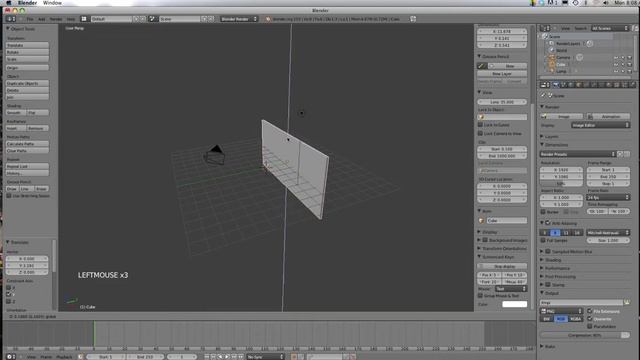640x360 pixels.
Task: Click the white Color swatch
Action: tap(514, 304)
